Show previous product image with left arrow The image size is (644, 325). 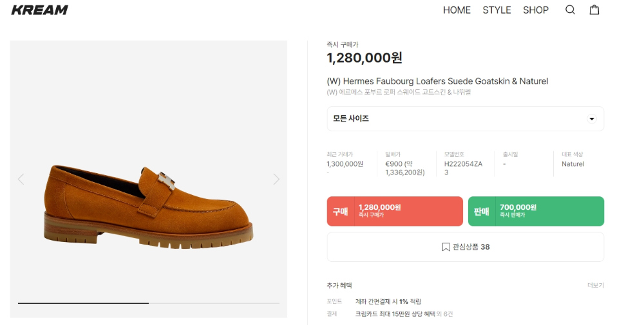[21, 179]
